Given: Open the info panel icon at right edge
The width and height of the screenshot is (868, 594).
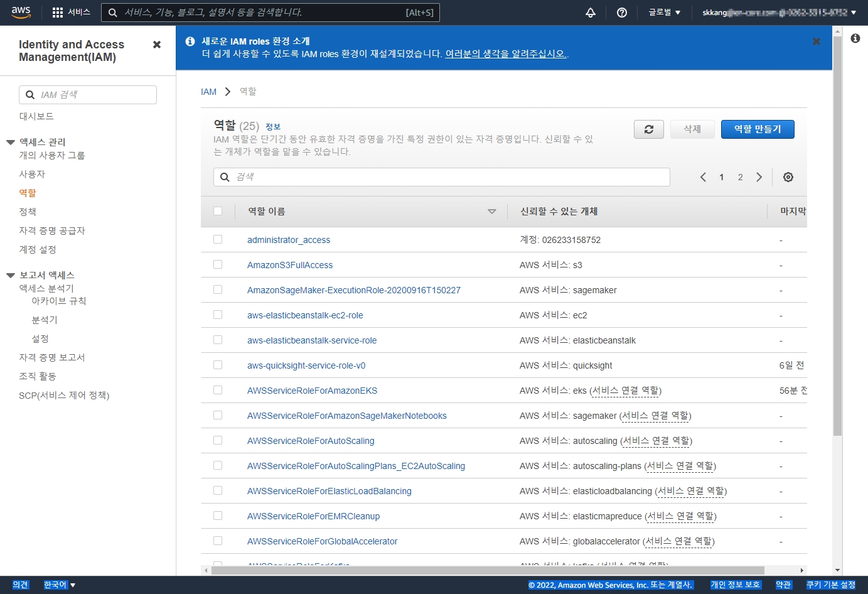Looking at the screenshot, I should 855,38.
